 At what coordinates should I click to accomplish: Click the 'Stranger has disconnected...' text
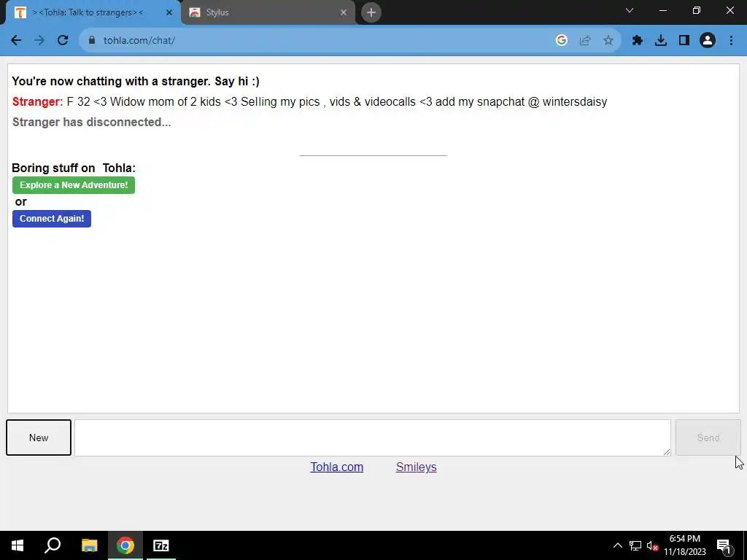pyautogui.click(x=91, y=122)
